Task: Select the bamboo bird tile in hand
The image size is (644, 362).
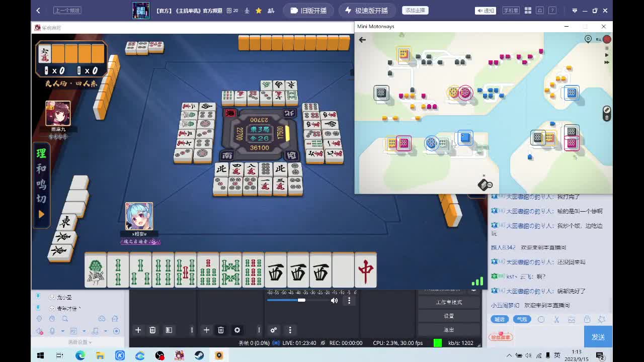Action: click(x=96, y=270)
